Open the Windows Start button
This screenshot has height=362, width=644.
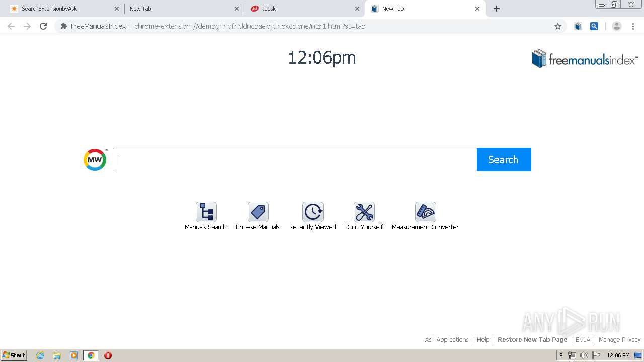14,355
